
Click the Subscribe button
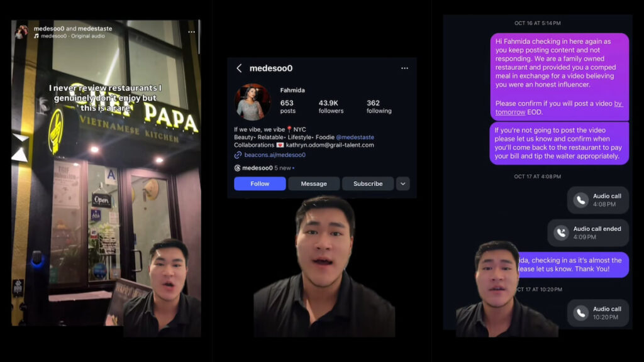click(368, 184)
